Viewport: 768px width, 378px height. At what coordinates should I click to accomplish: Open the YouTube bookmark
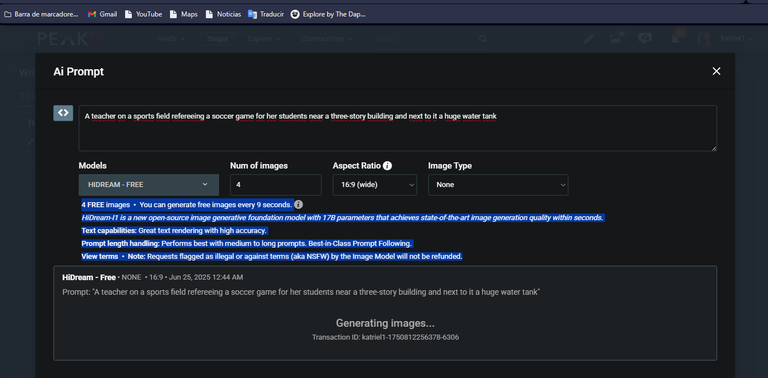pyautogui.click(x=144, y=14)
